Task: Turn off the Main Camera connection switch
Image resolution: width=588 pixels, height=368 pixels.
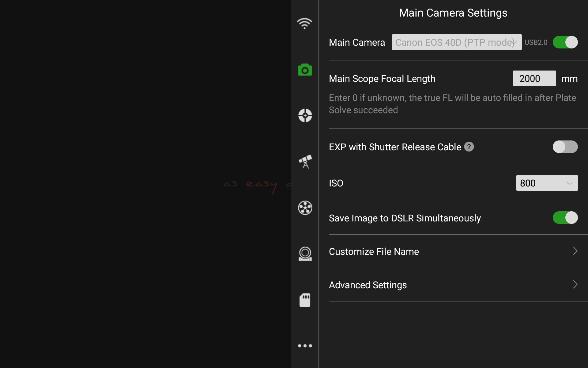Action: coord(565,42)
